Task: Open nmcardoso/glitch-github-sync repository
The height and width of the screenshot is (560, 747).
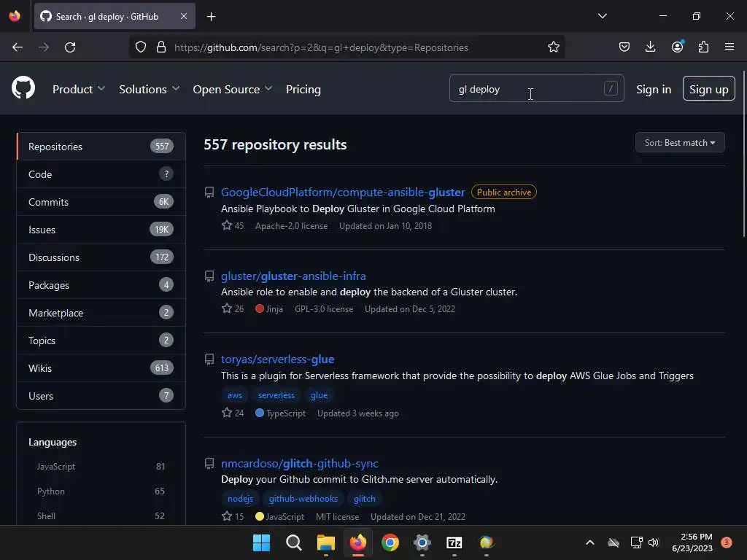Action: 300,463
